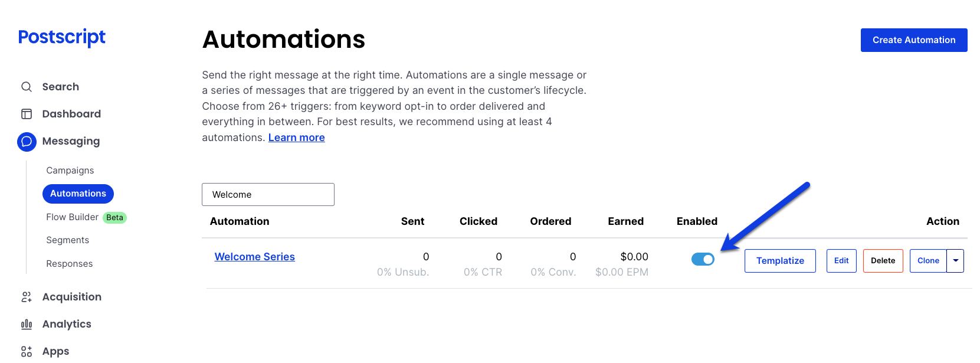This screenshot has height=363, width=980.
Task: Click the automation search field containing Welcome
Action: point(268,194)
